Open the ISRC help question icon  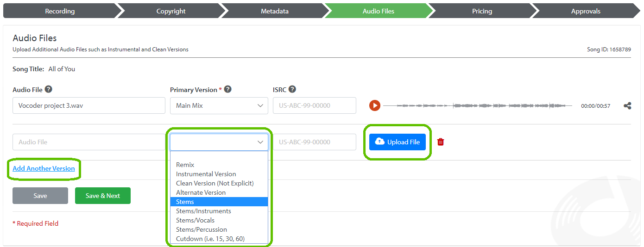tap(292, 89)
